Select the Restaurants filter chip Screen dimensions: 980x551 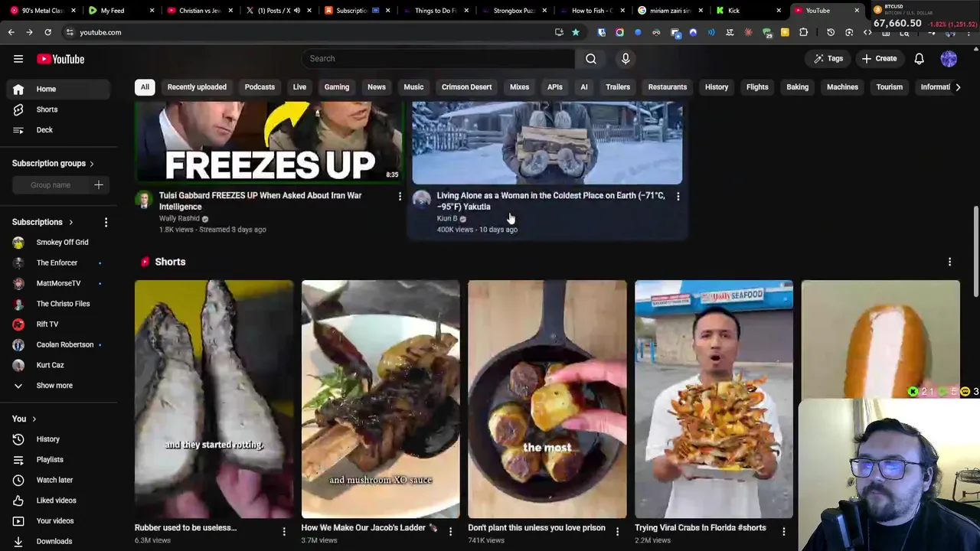[x=667, y=86]
